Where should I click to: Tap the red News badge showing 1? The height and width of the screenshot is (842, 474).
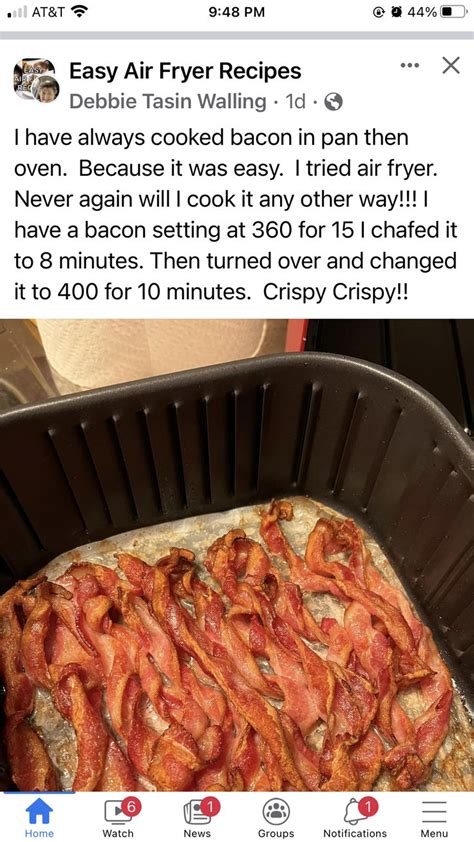[x=210, y=806]
